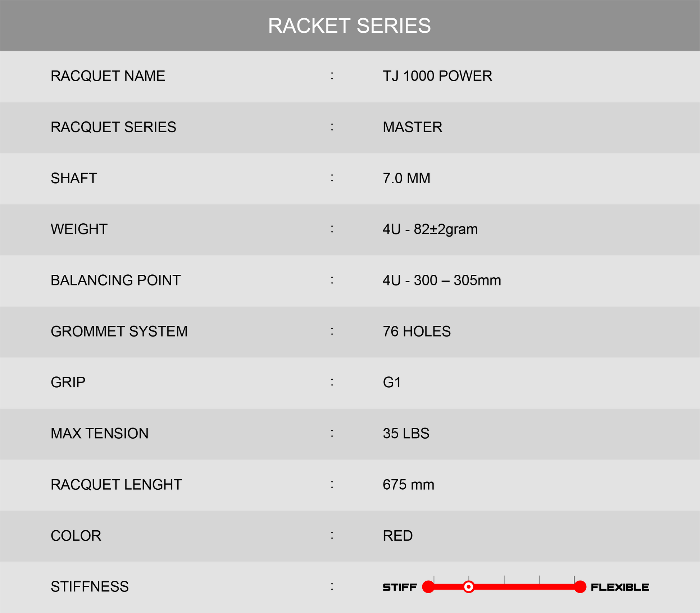Click the GROMMET SYSTEM row label
The image size is (700, 613).
tap(119, 331)
